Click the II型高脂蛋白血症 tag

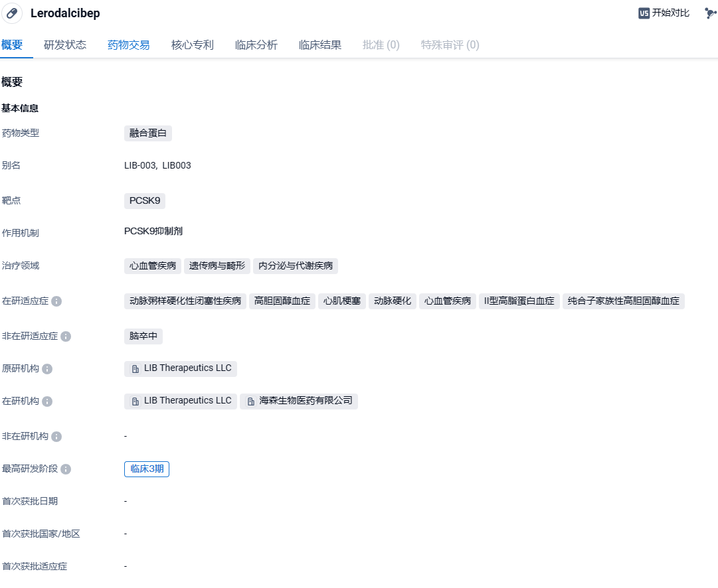tap(519, 301)
